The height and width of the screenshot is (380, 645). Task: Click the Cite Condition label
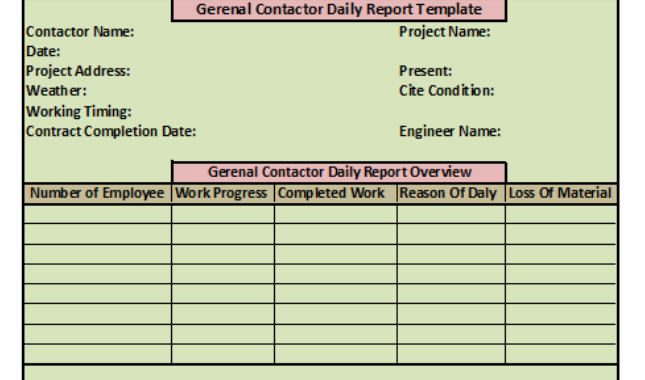click(447, 90)
